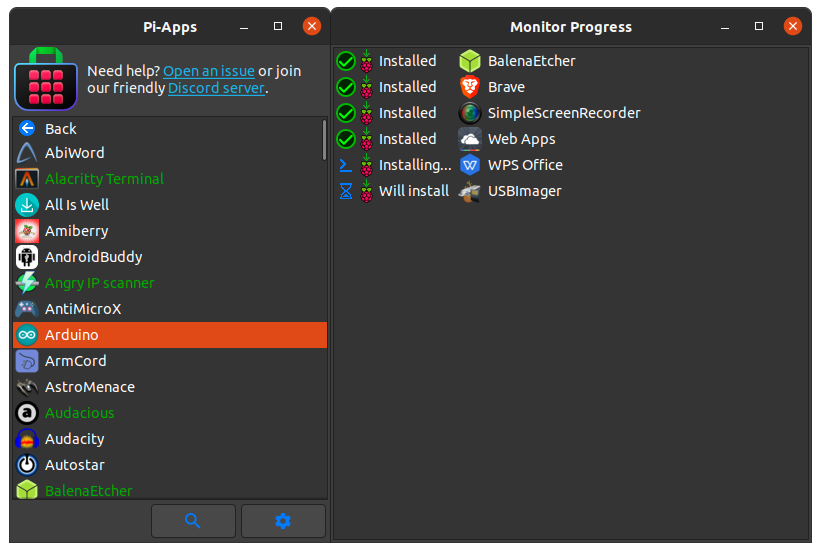Click the Brave lion icon in Monitor Progress
The image size is (821, 552).
[x=470, y=87]
